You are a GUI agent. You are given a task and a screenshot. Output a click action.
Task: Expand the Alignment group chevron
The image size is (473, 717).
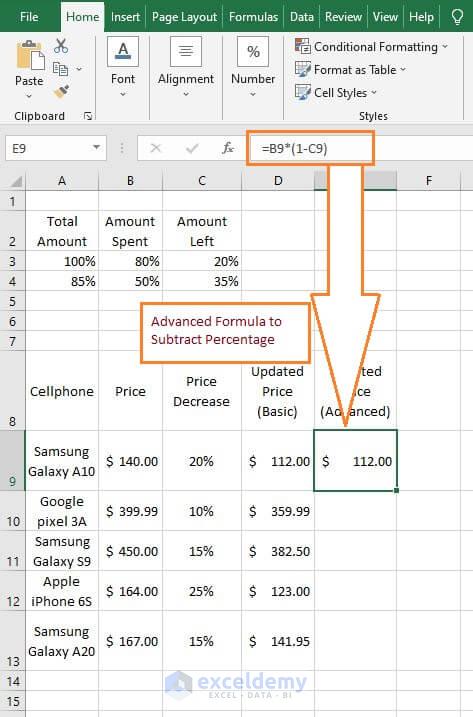pyautogui.click(x=186, y=95)
